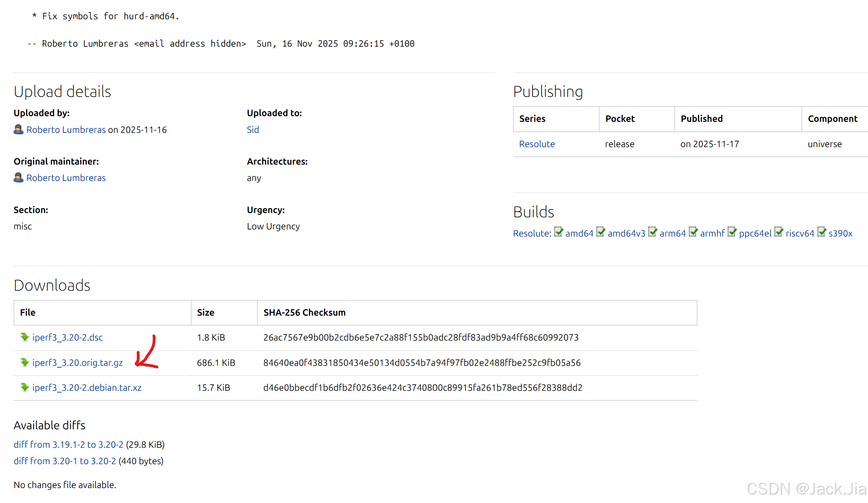This screenshot has width=868, height=503.
Task: Open the amd64v3 build link
Action: pyautogui.click(x=626, y=233)
